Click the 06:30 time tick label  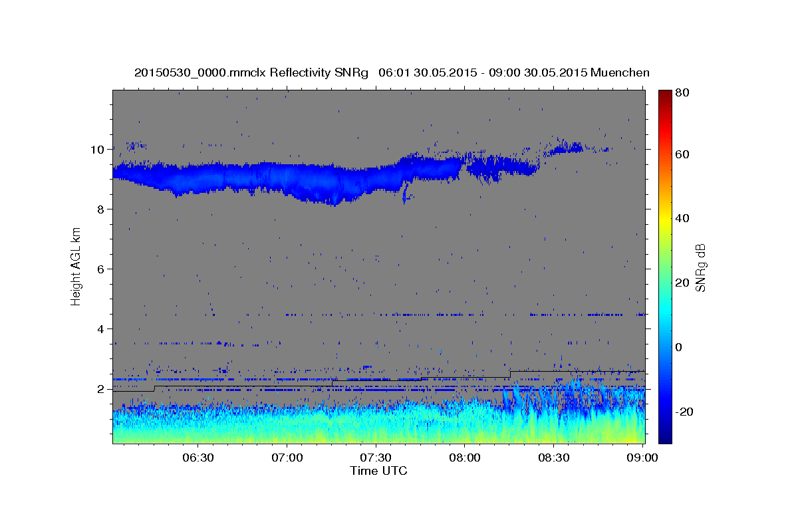point(198,458)
